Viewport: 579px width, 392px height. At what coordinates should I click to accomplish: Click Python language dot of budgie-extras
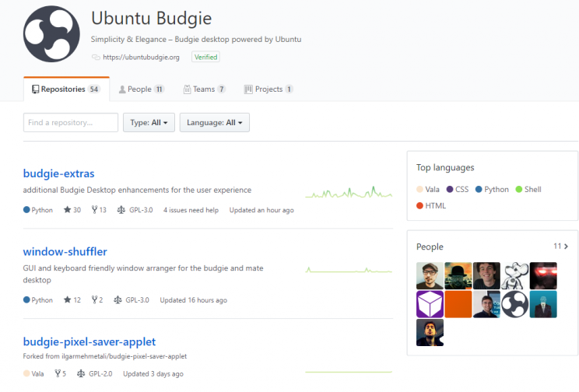click(x=26, y=210)
